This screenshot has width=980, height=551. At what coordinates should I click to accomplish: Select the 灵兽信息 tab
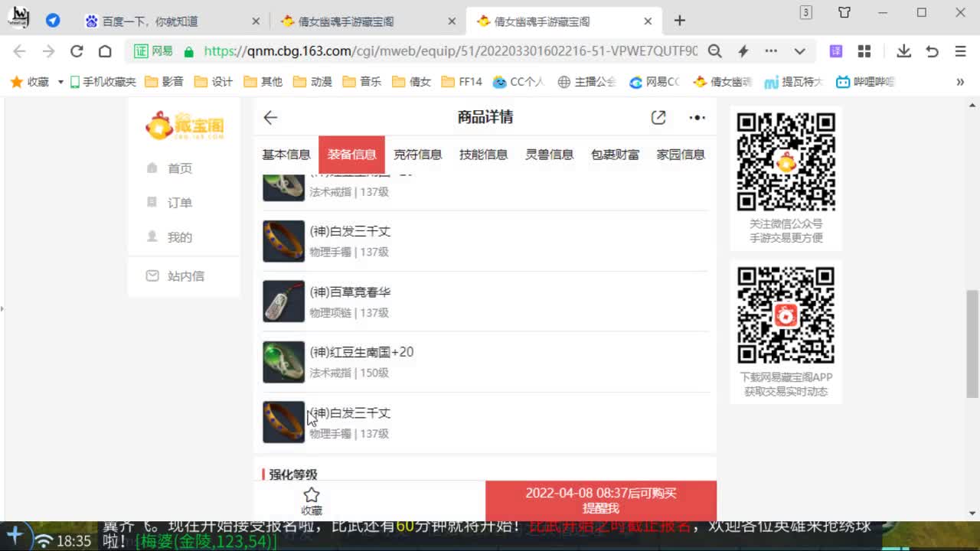coord(550,155)
